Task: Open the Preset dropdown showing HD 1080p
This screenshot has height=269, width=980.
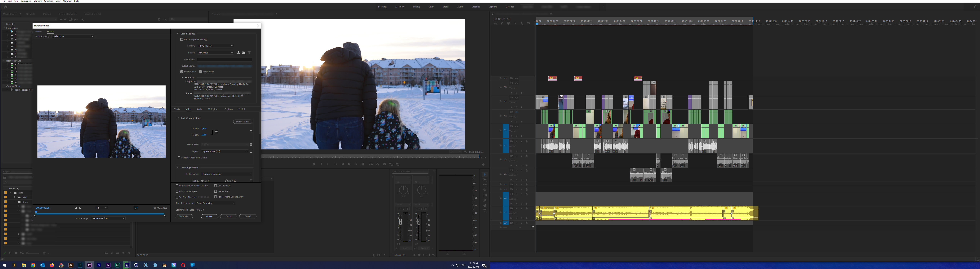Action: (x=215, y=52)
